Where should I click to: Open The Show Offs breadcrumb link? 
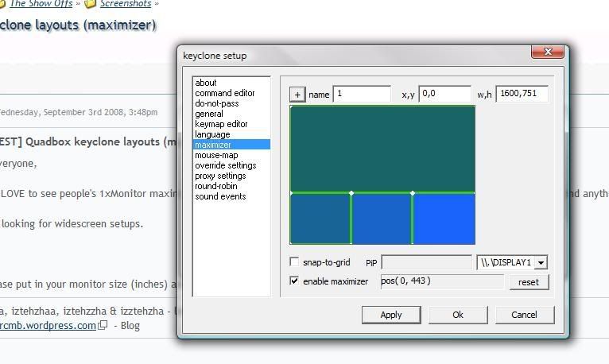[41, 4]
